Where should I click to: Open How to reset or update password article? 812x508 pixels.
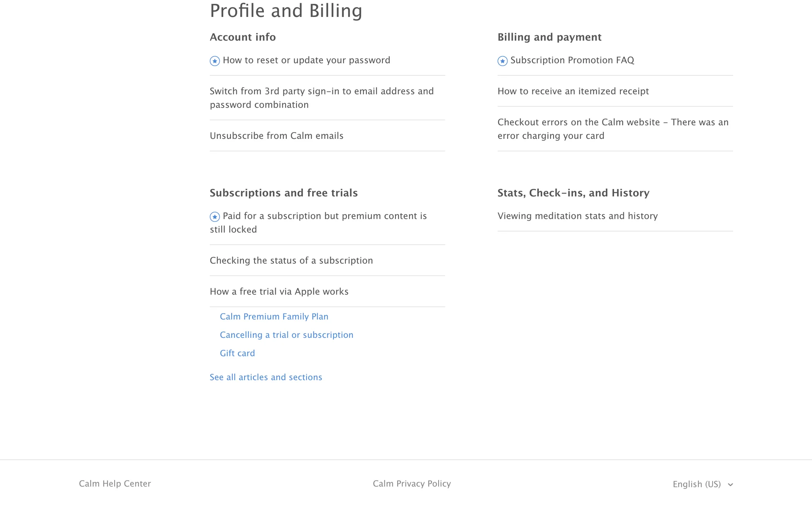[x=306, y=60]
